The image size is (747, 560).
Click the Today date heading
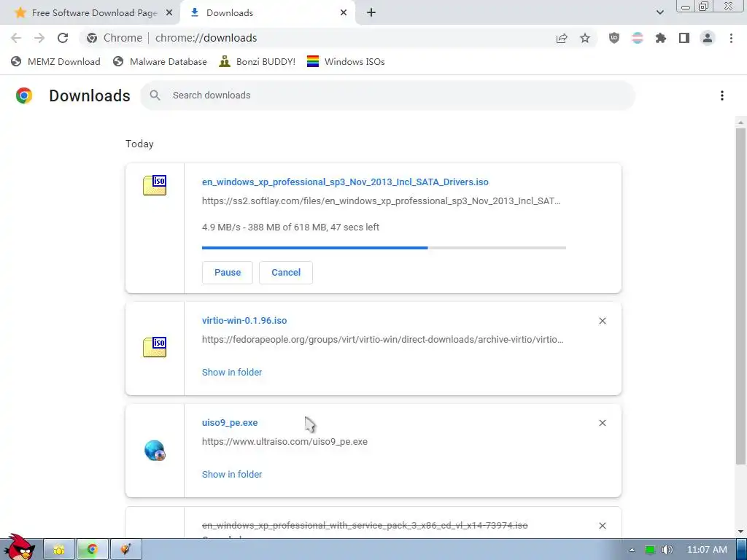click(139, 144)
